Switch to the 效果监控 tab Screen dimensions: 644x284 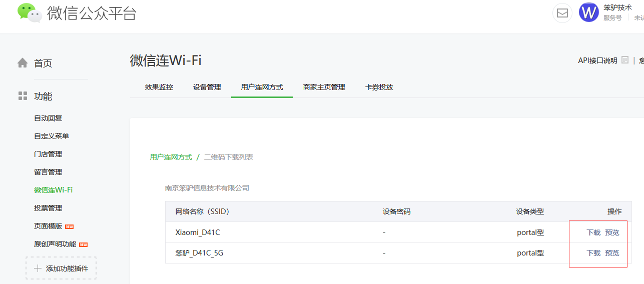159,87
